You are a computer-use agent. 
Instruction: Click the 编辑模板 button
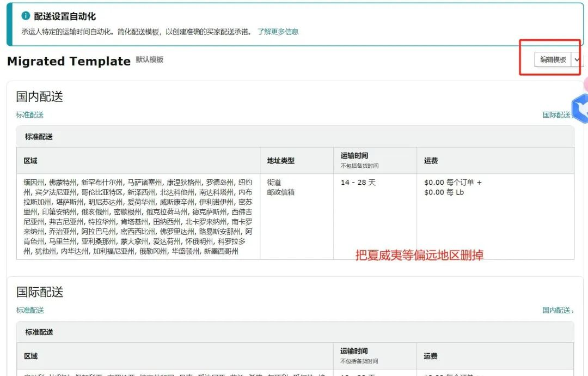click(553, 59)
